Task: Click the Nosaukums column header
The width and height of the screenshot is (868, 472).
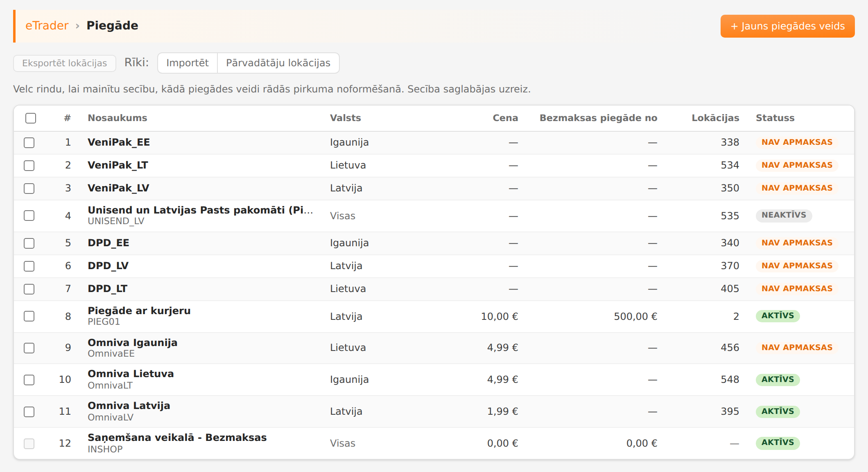Action: [118, 118]
